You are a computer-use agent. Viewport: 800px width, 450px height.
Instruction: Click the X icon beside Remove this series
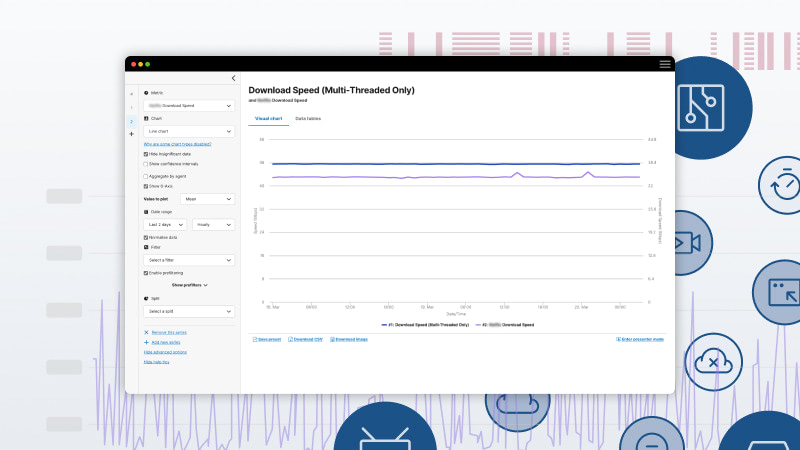pyautogui.click(x=146, y=331)
